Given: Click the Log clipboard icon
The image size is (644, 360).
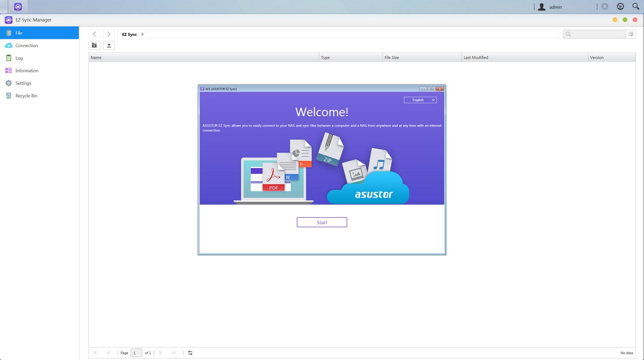Looking at the screenshot, I should (x=8, y=58).
